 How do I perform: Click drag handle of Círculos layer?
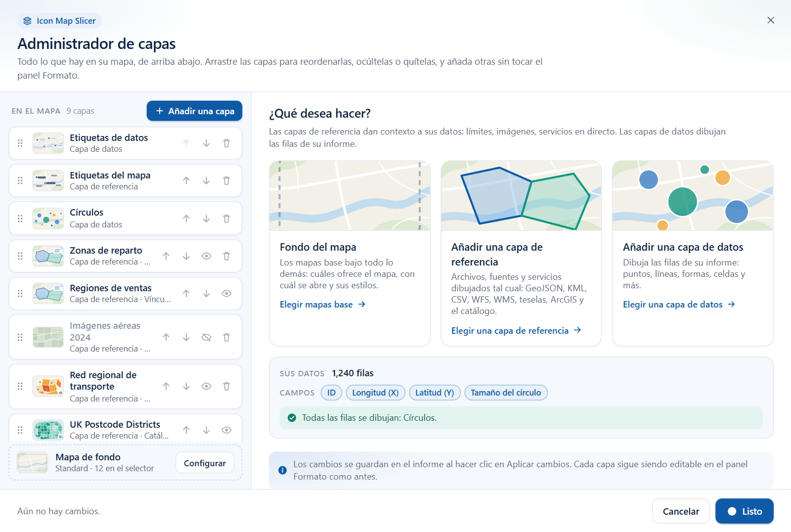click(x=20, y=219)
